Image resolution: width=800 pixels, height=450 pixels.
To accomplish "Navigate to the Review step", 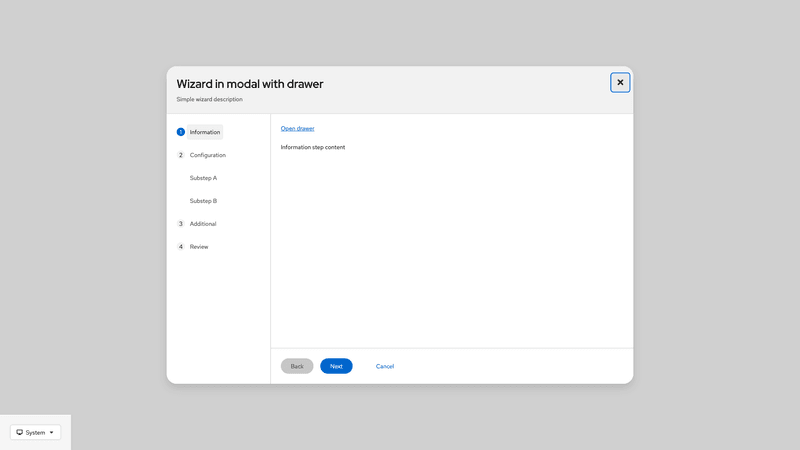I will coord(199,247).
